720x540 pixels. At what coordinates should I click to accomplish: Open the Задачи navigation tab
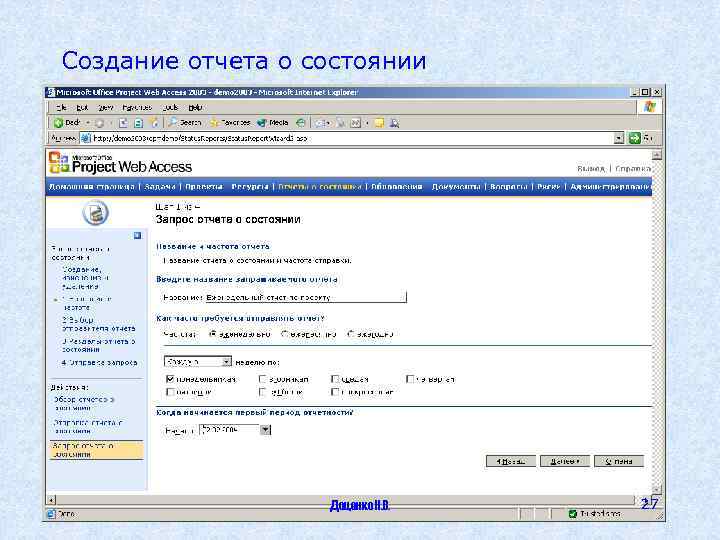pyautogui.click(x=160, y=186)
